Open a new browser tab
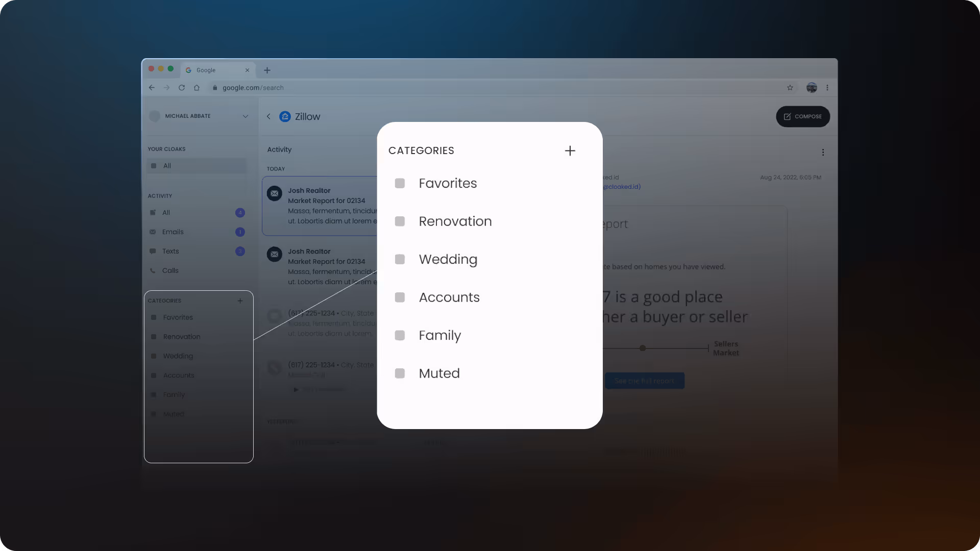 pos(267,70)
